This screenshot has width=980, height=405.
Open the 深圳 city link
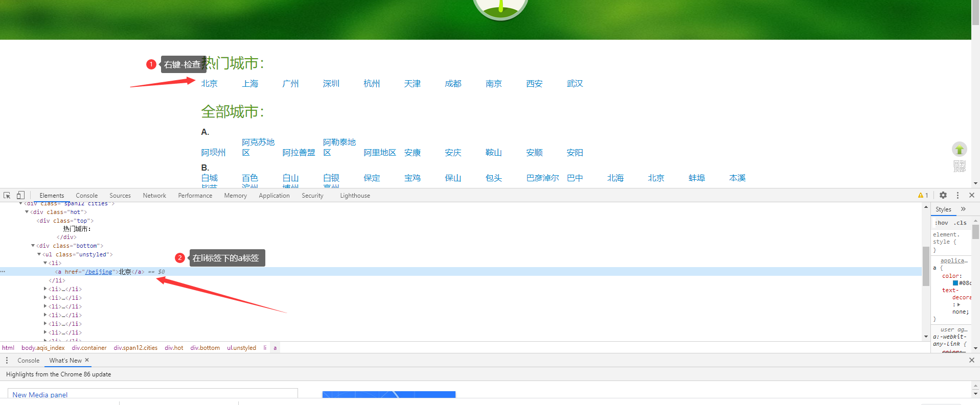tap(331, 83)
